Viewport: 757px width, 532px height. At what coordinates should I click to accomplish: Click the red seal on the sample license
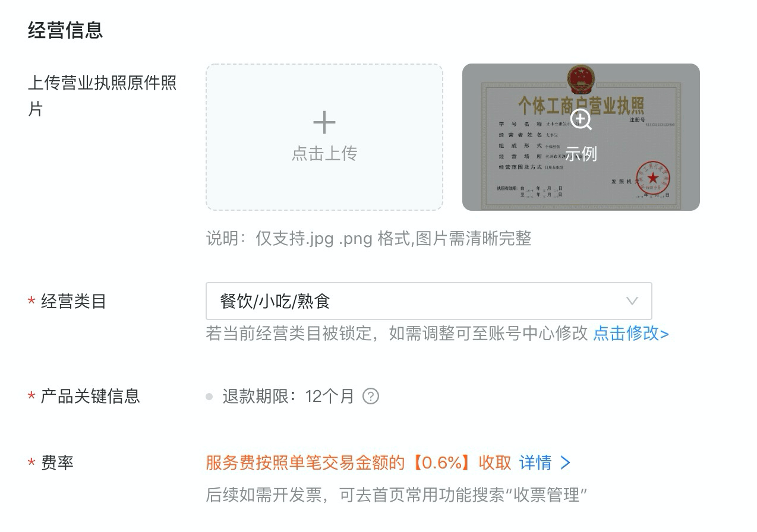click(x=652, y=177)
